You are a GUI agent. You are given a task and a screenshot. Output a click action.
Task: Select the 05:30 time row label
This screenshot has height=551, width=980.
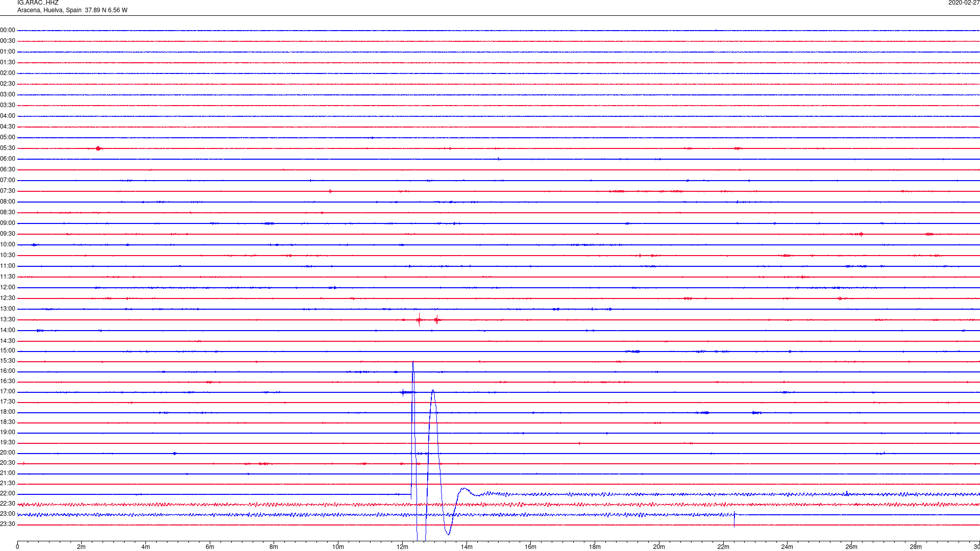(8, 148)
